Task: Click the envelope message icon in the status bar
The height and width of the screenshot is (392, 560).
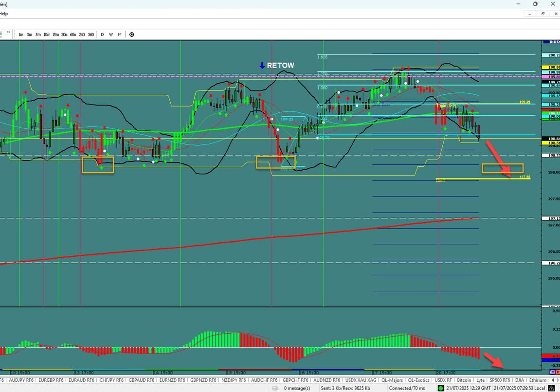Action: [275, 388]
